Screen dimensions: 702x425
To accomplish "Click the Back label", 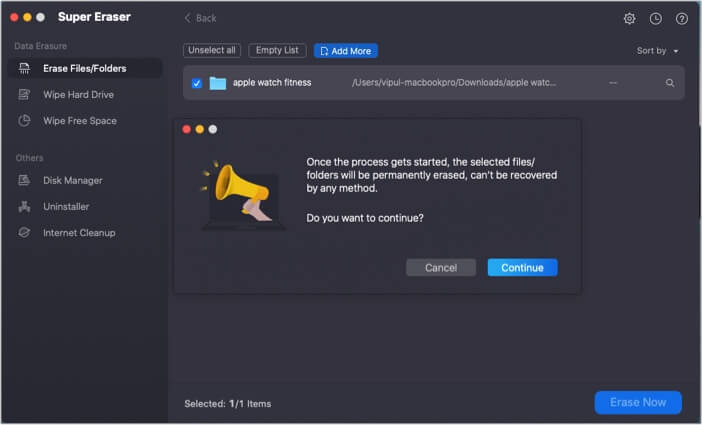I will pos(206,18).
